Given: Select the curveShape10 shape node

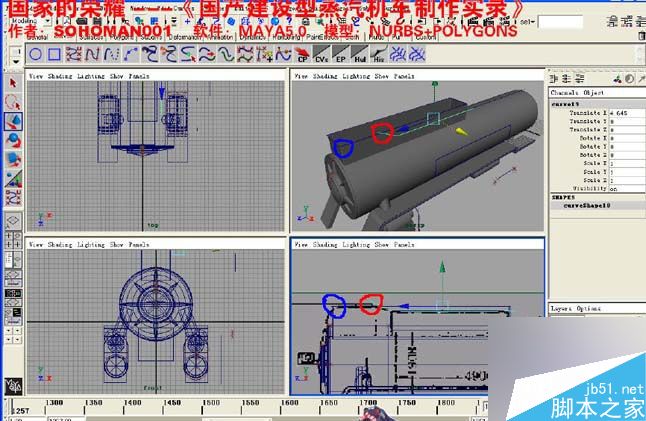Looking at the screenshot, I should [587, 205].
